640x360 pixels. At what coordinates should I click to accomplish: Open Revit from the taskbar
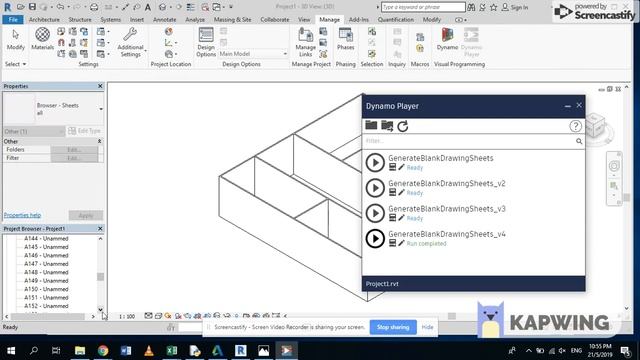(x=240, y=351)
